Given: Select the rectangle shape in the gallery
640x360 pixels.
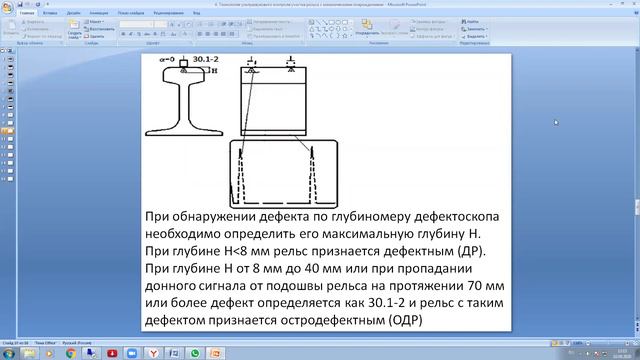Looking at the screenshot, I should (331, 22).
